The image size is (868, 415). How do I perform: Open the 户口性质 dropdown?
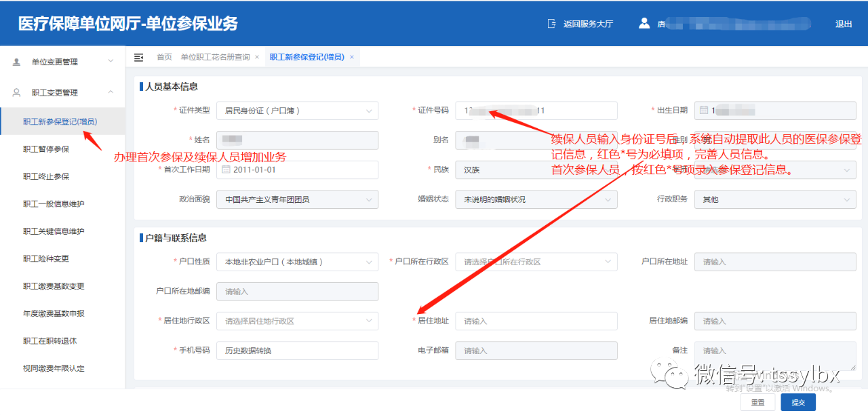(x=297, y=262)
